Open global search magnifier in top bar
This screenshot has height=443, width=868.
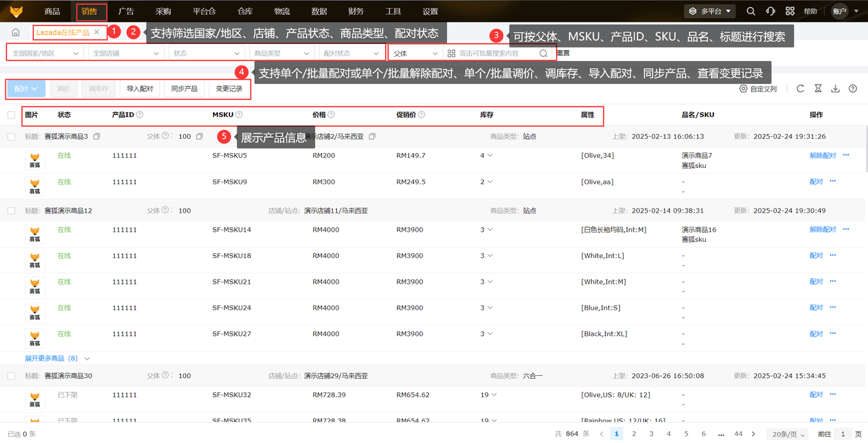751,12
